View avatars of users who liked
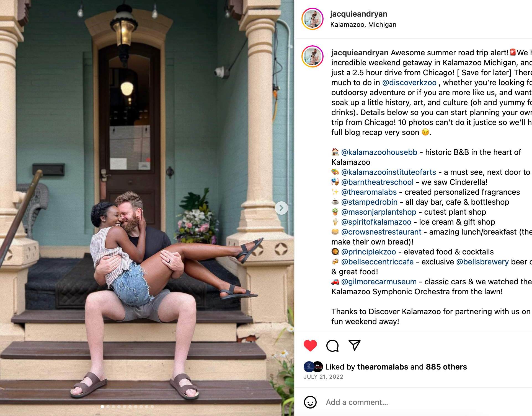This screenshot has width=532, height=416. point(313,367)
